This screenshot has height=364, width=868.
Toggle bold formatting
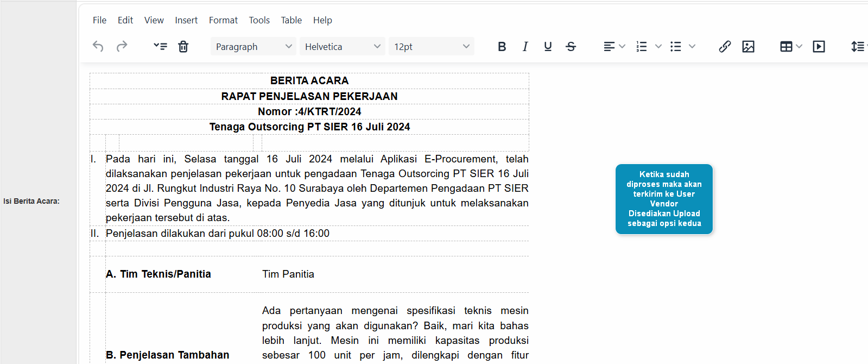pyautogui.click(x=502, y=47)
